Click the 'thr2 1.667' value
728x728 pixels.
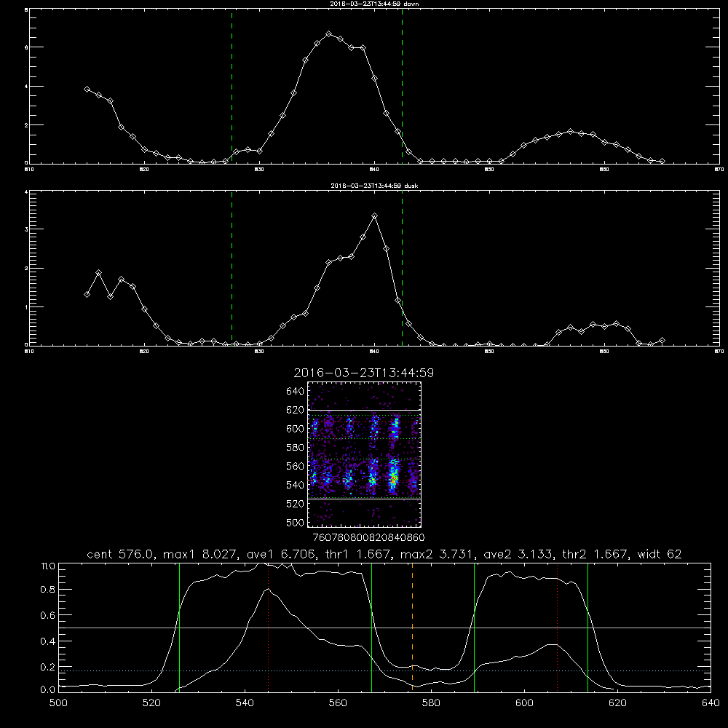pyautogui.click(x=596, y=554)
